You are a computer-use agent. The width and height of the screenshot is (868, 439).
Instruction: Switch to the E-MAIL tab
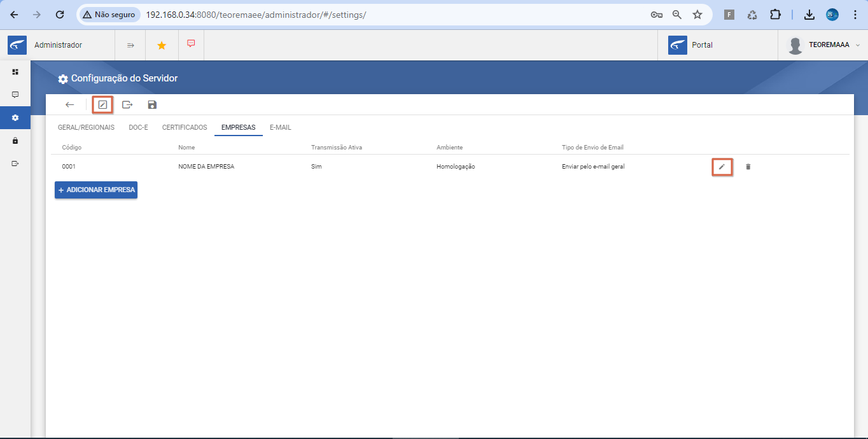280,127
